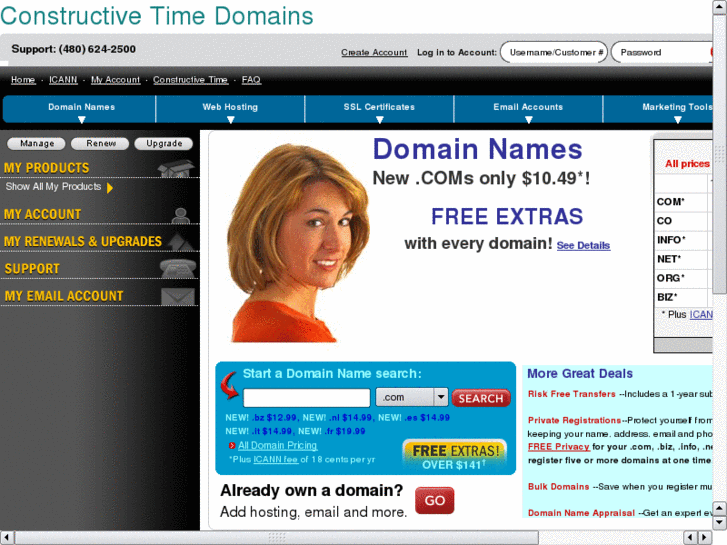Click the Support phone number text
The height and width of the screenshot is (545, 727).
click(74, 49)
